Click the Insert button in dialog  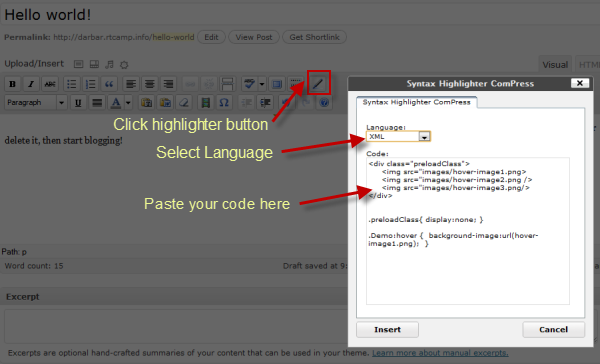point(387,330)
